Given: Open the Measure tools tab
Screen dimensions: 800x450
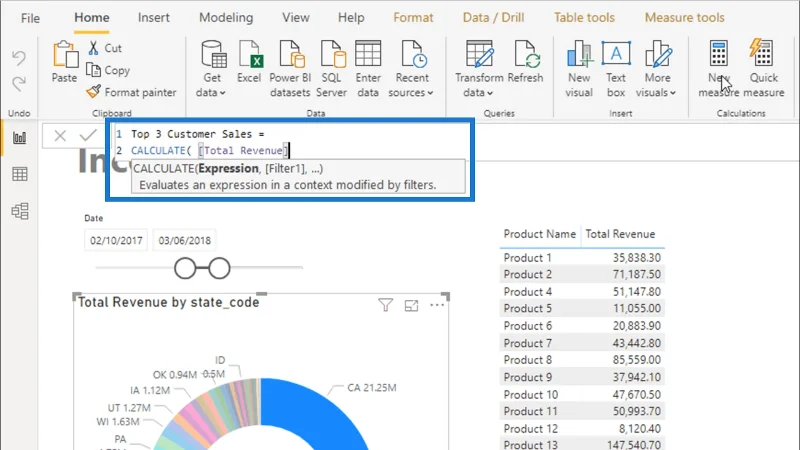Looking at the screenshot, I should (685, 17).
